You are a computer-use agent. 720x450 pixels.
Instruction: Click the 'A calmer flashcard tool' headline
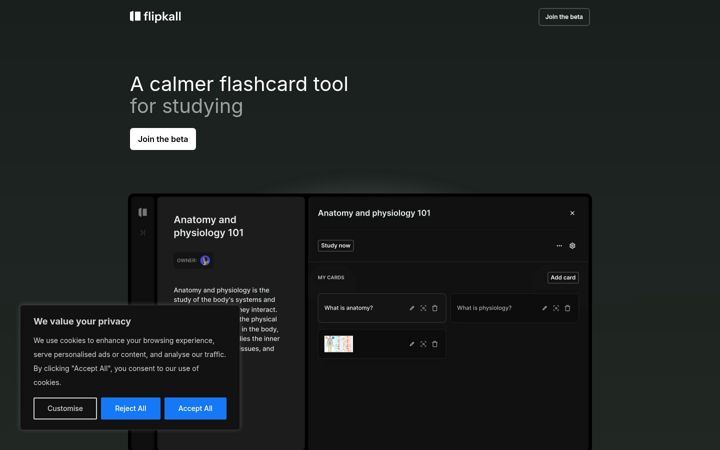point(239,84)
